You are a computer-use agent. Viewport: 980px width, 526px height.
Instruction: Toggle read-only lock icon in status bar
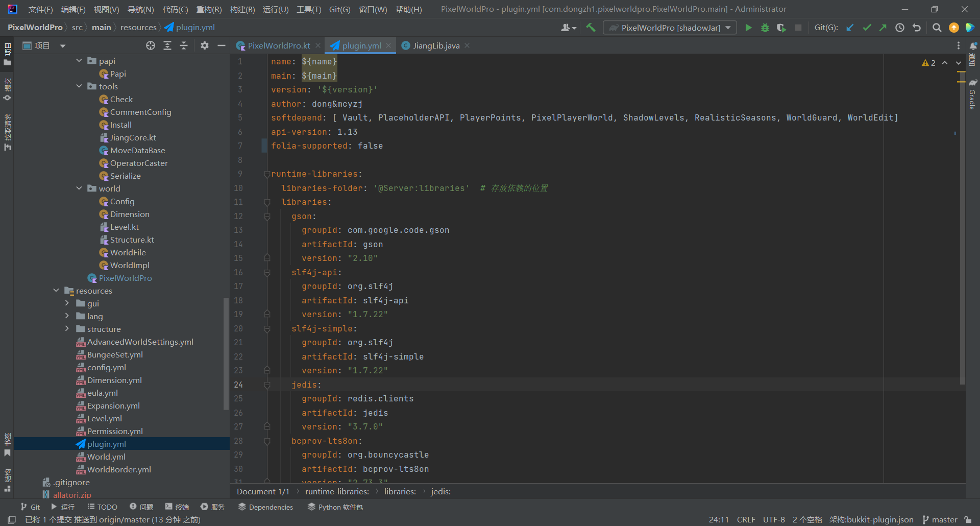968,519
